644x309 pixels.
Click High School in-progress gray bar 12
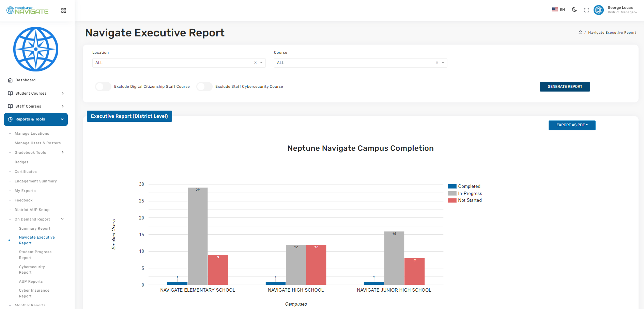(296, 265)
